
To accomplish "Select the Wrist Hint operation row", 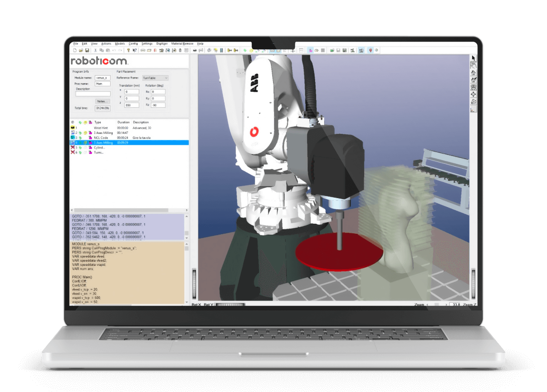I will [101, 128].
